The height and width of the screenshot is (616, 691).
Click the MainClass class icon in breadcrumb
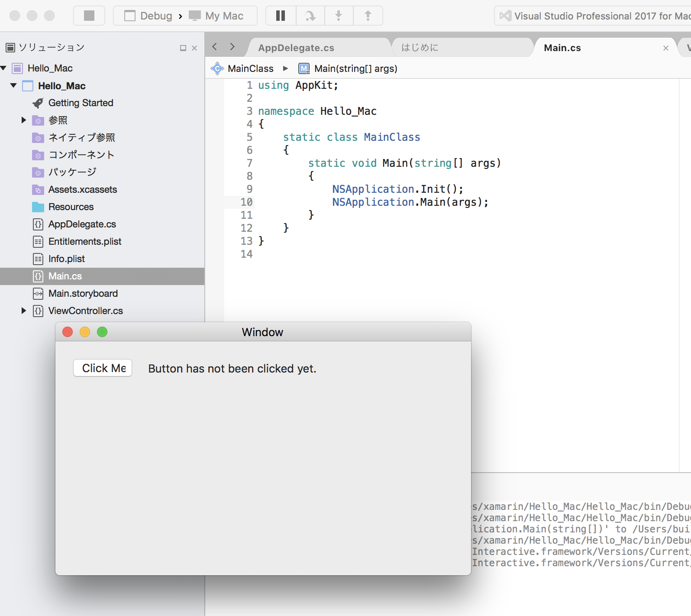pos(217,68)
